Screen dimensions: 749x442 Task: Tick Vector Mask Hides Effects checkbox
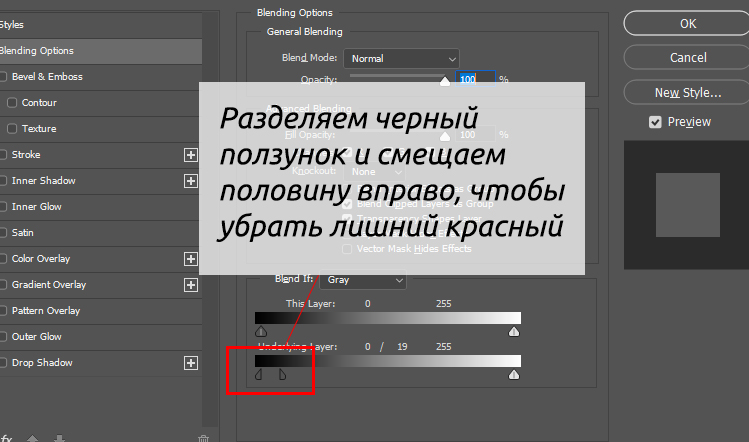(347, 249)
